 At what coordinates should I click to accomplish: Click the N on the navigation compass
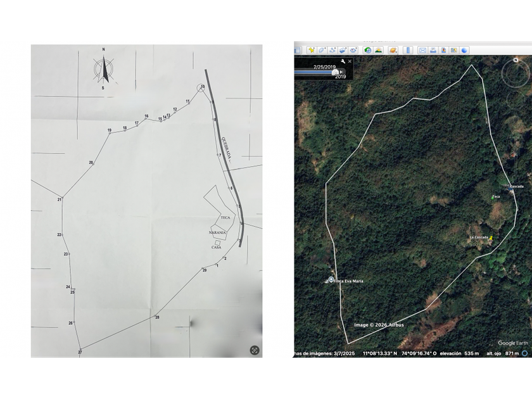coord(516,60)
